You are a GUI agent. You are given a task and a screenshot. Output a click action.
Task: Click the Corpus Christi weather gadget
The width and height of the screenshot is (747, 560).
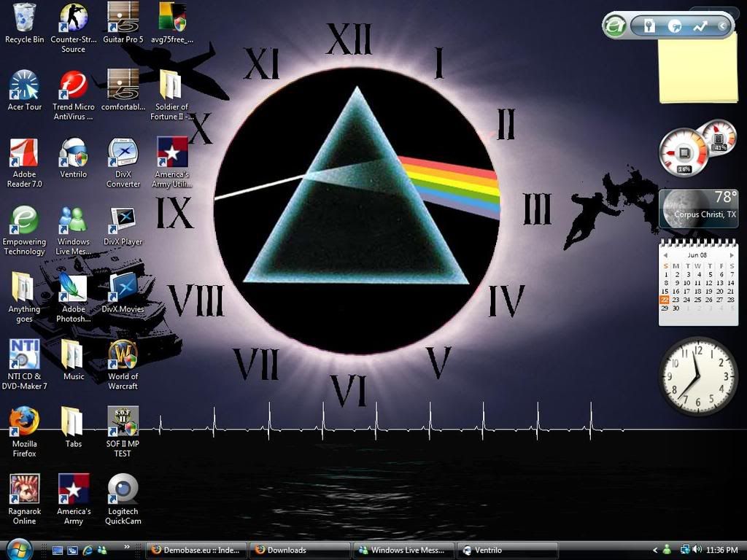click(x=699, y=208)
